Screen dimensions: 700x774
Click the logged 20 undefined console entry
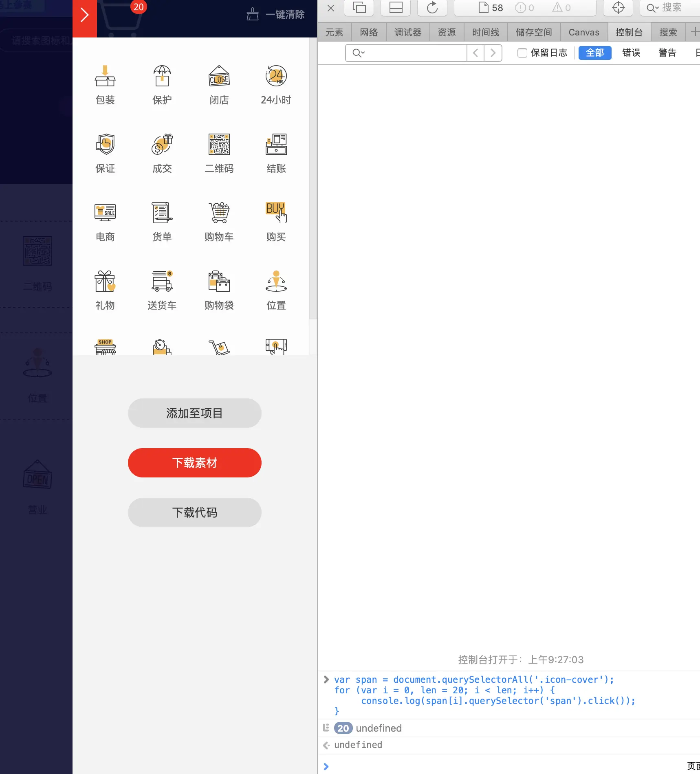click(509, 728)
